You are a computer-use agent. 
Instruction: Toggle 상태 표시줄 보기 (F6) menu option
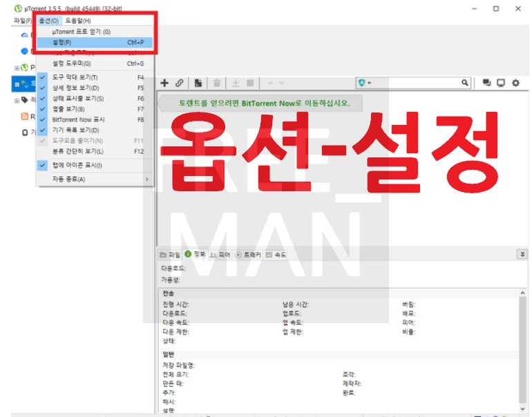[95, 98]
